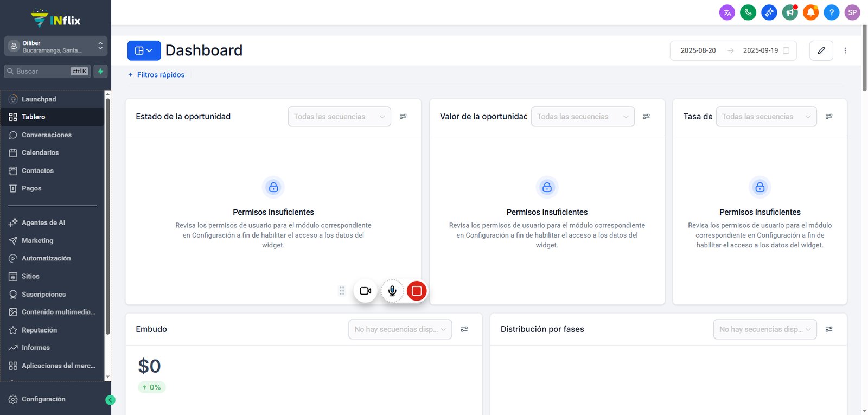This screenshot has width=868, height=415.
Task: Open filter settings for Estado de la oportunidad
Action: 403,117
